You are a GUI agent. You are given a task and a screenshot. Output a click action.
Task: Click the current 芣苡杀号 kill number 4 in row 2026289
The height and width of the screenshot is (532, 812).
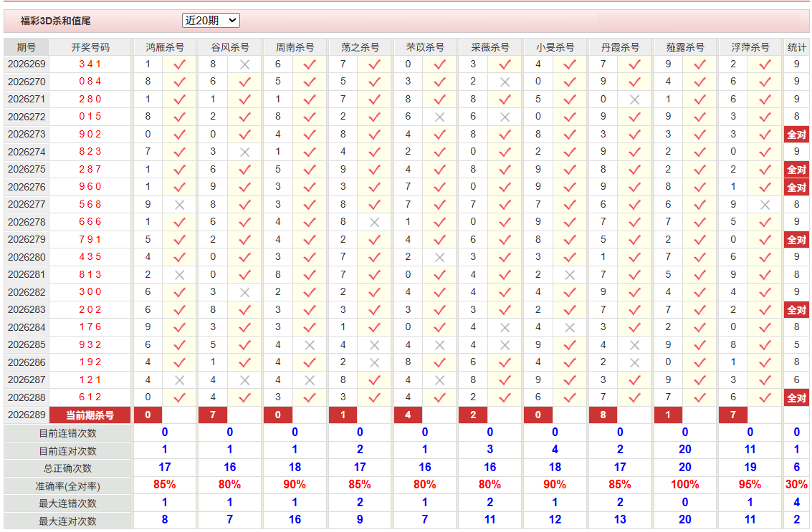point(408,415)
